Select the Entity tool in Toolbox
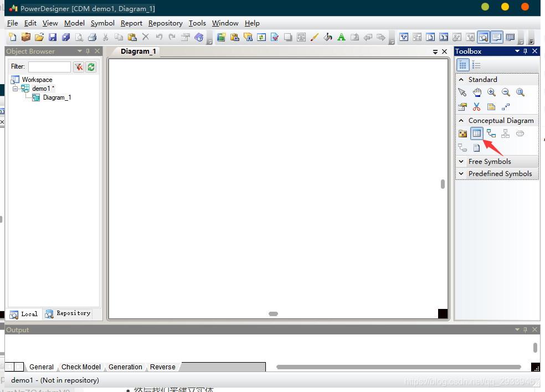Screen dimensions: 545x392 (x=476, y=133)
